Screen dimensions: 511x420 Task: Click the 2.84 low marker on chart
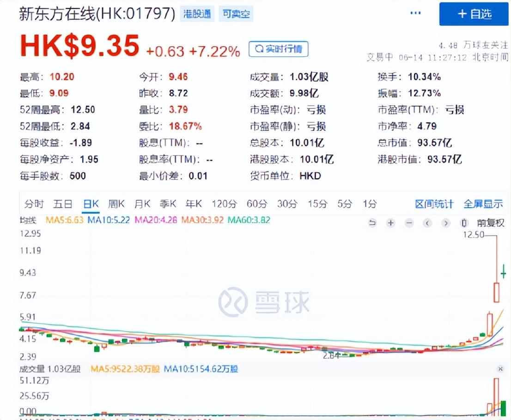331,355
